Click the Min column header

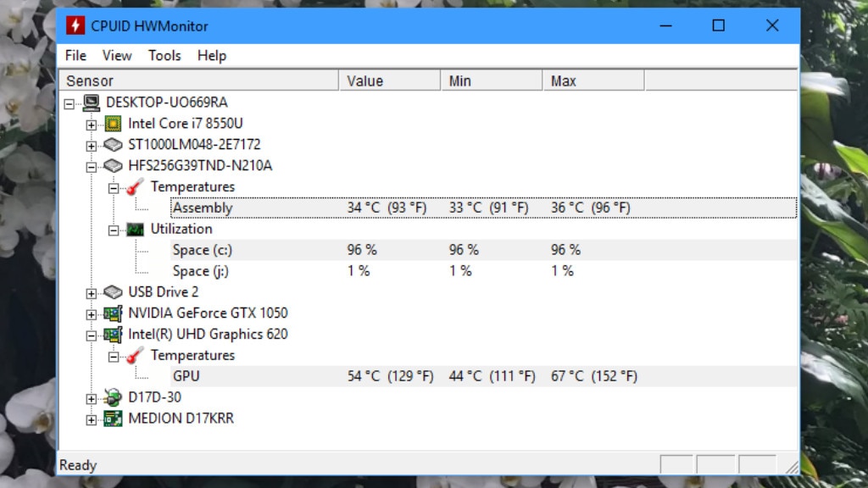pos(492,80)
